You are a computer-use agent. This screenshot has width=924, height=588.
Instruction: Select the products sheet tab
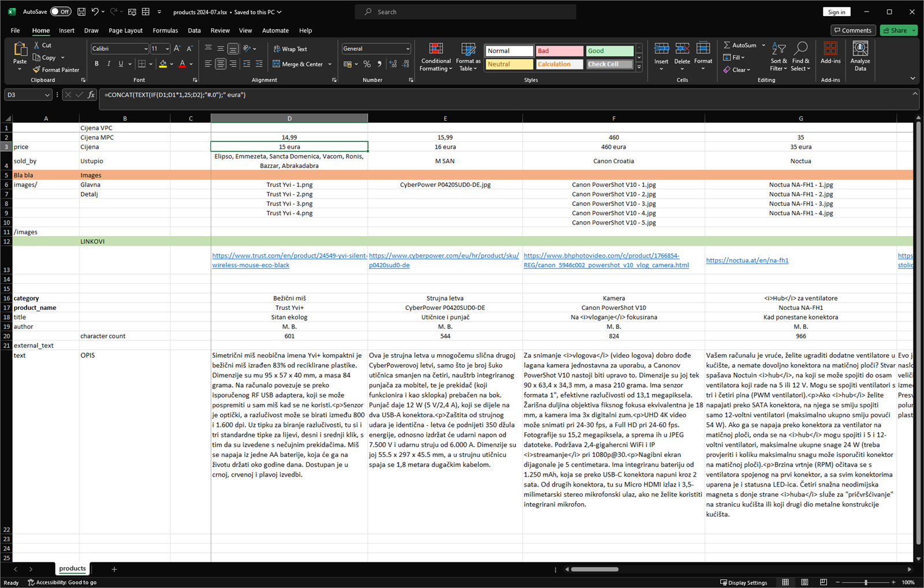click(72, 568)
